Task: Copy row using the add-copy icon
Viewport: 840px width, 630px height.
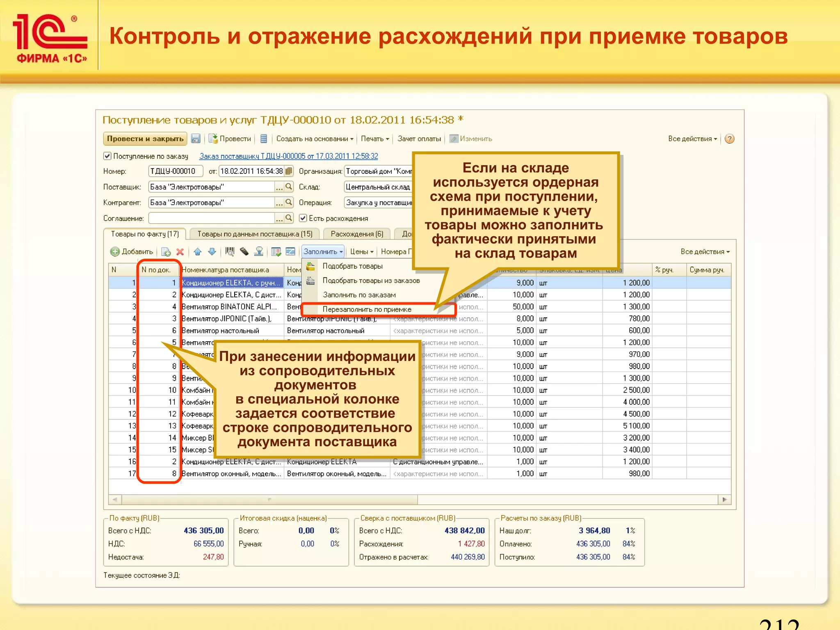Action: coord(166,251)
